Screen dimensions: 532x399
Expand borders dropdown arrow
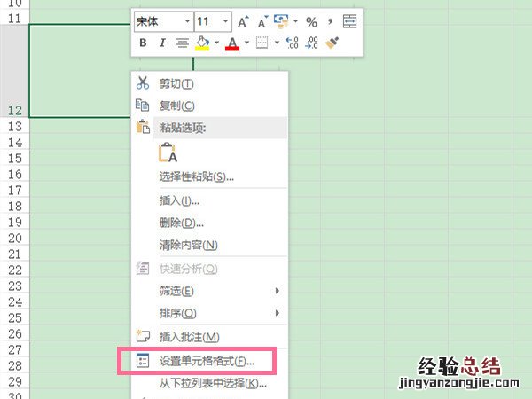tap(277, 43)
